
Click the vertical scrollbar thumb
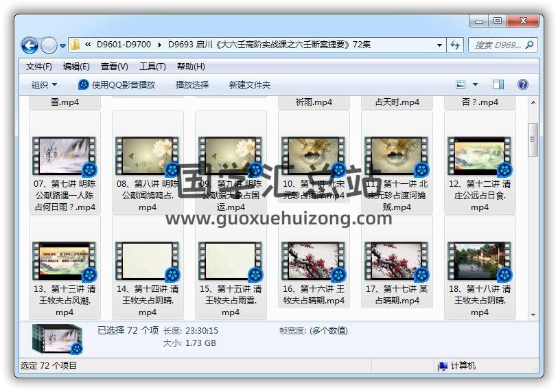tap(533, 139)
